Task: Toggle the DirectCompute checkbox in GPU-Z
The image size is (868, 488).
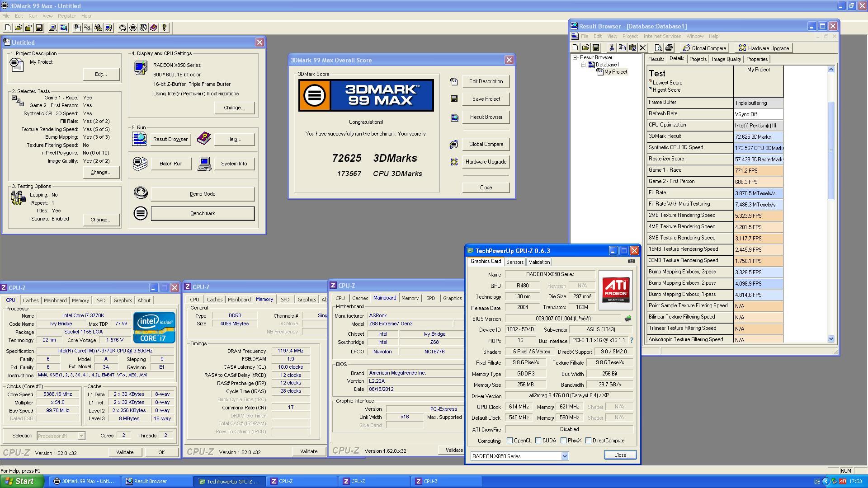Action: click(589, 441)
